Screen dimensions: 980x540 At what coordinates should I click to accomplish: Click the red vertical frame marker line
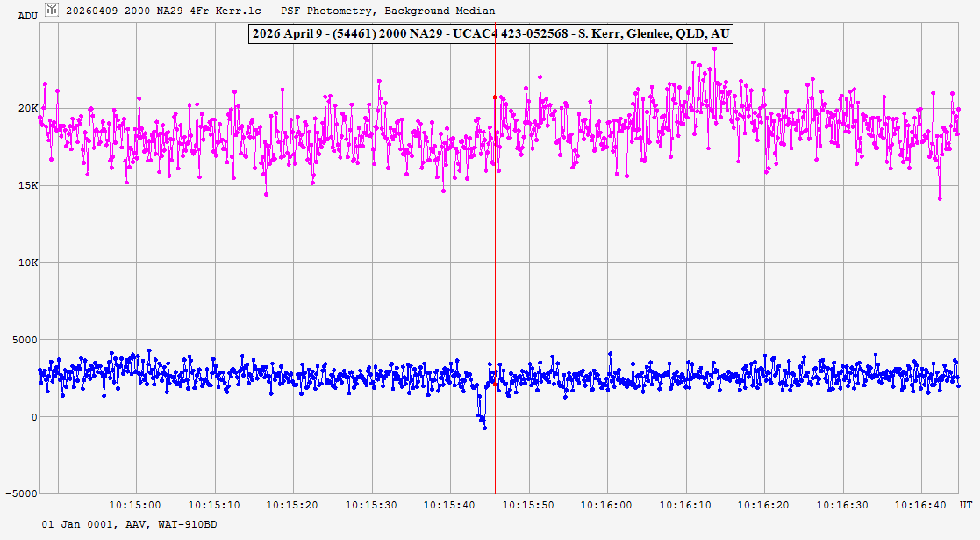[495, 263]
